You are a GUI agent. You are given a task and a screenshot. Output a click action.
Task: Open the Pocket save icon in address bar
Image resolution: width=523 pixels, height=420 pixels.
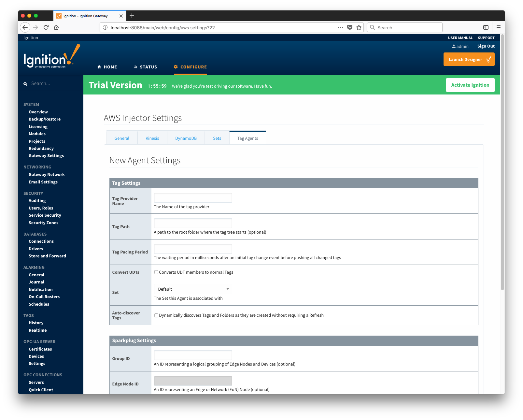pos(350,27)
